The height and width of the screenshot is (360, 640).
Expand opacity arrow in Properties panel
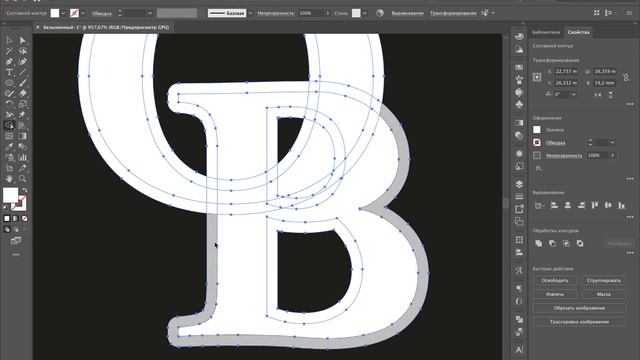tap(612, 155)
